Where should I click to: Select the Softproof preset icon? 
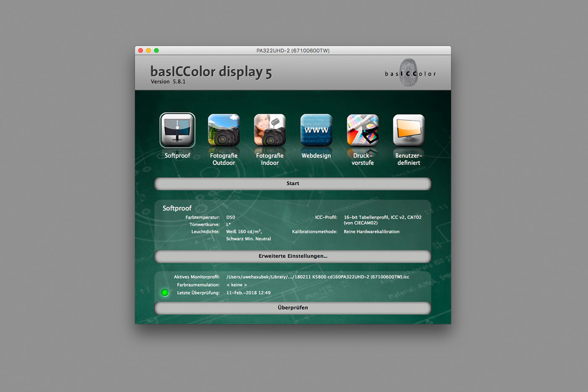pos(177,130)
